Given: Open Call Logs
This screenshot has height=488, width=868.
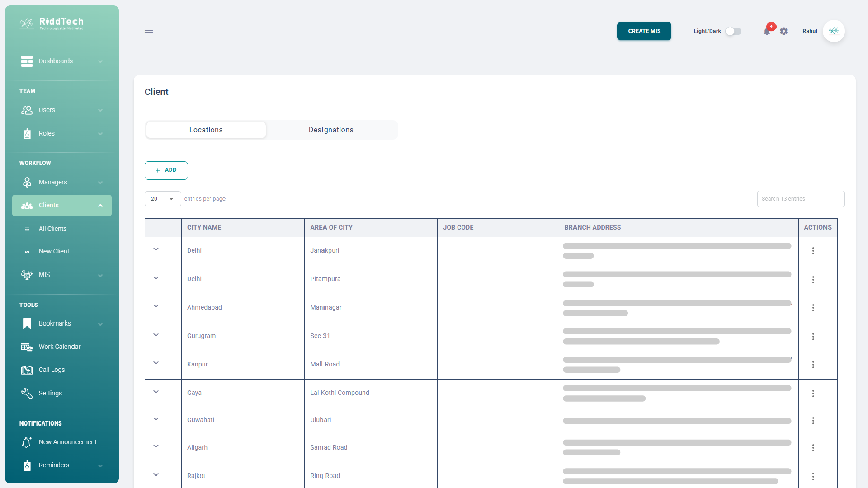Looking at the screenshot, I should (62, 370).
